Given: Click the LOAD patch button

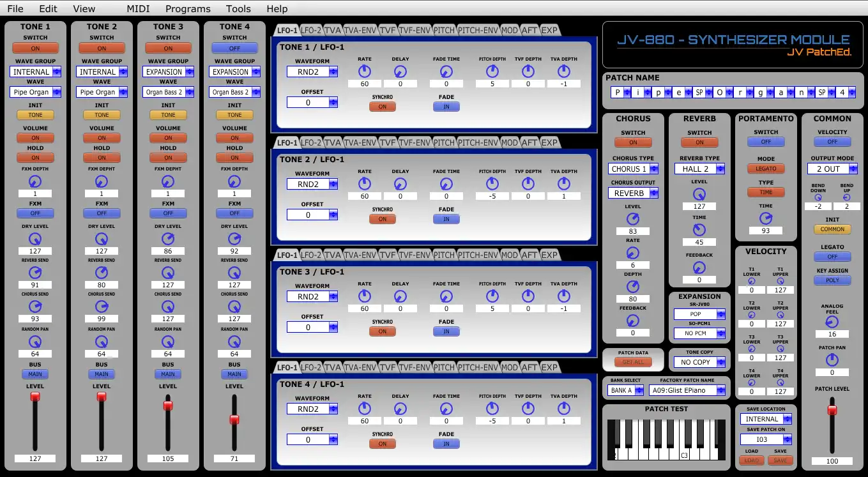Looking at the screenshot, I should pyautogui.click(x=751, y=460).
